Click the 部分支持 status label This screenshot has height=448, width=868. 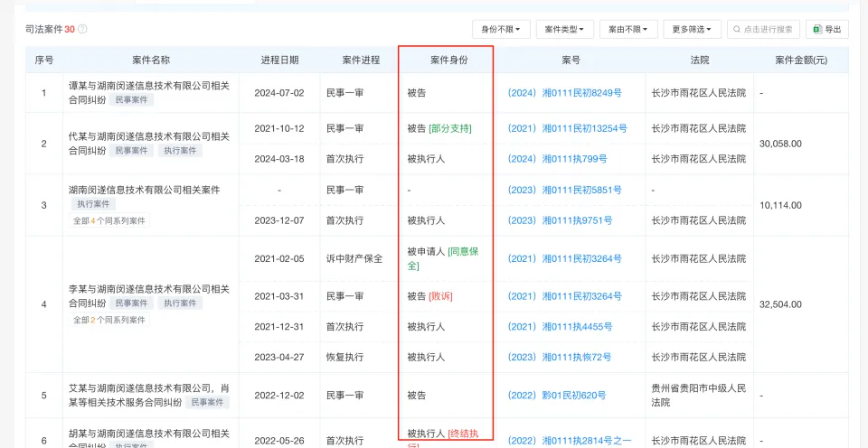[450, 128]
